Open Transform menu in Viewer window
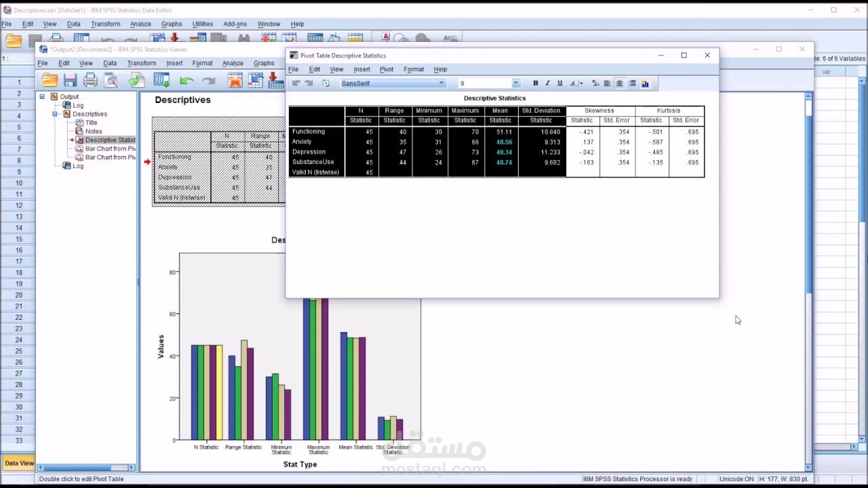The width and height of the screenshot is (868, 488). pos(142,63)
